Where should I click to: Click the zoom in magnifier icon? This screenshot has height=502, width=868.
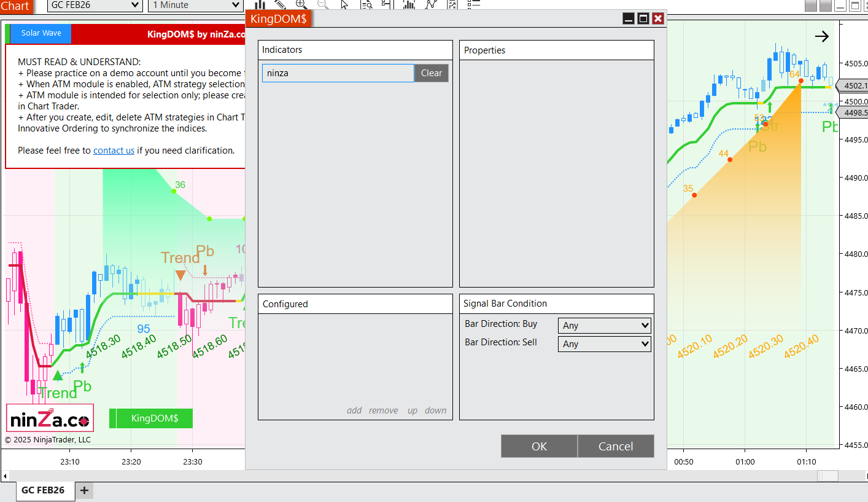tap(301, 4)
